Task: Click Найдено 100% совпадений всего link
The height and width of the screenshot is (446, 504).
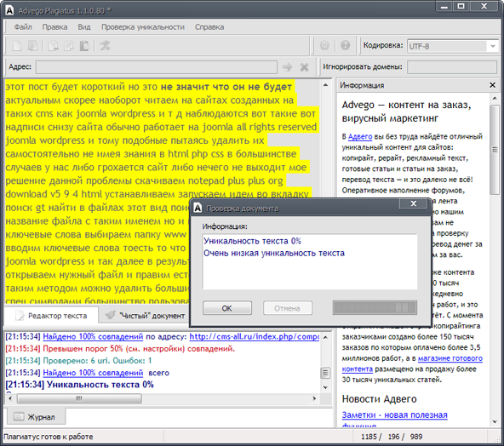Action: [x=93, y=373]
